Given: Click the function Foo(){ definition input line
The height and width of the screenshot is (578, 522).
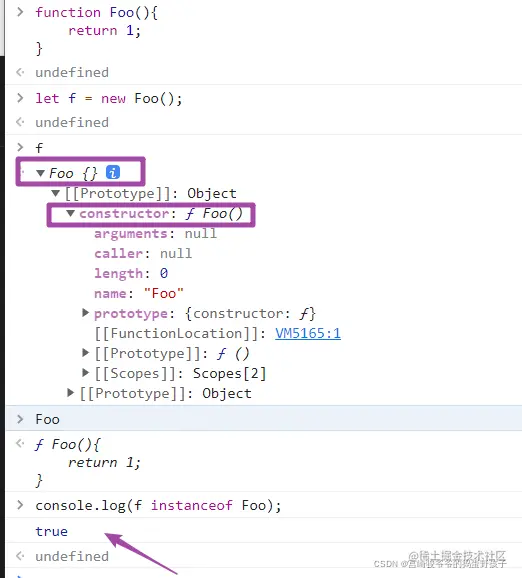Looking at the screenshot, I should click(97, 13).
